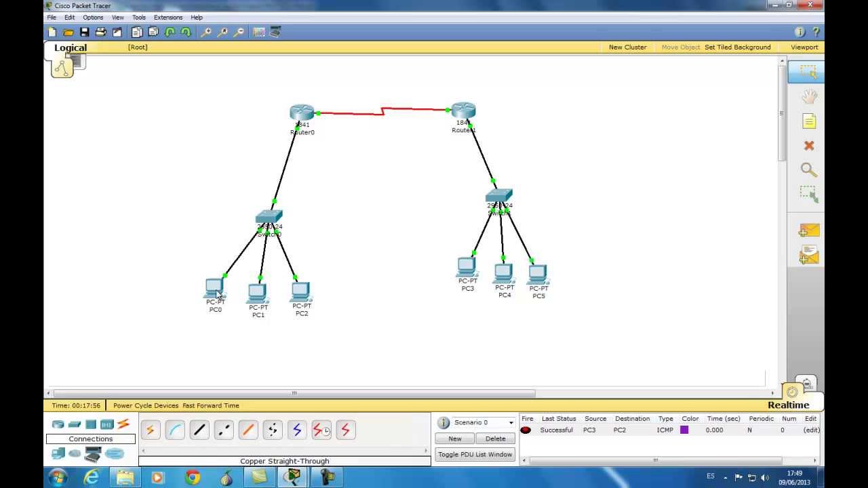Choose the red Serial DTE cable
868x488 pixels.
click(x=346, y=430)
